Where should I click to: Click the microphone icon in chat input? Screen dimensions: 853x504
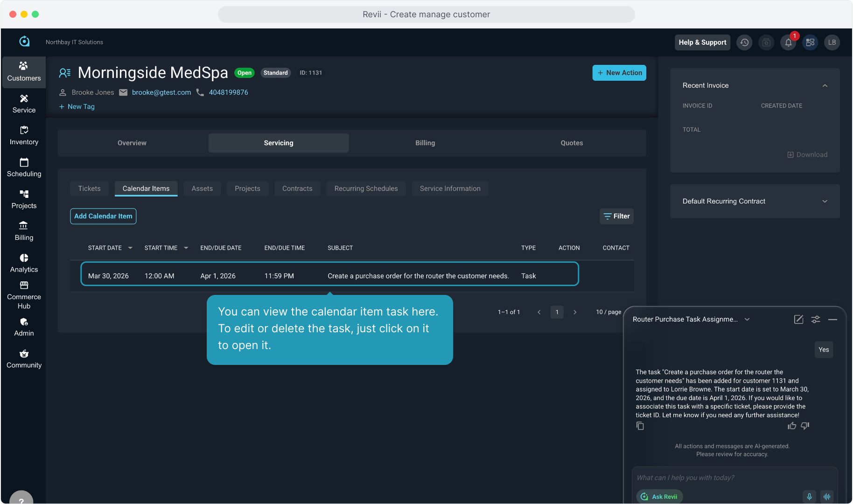pos(809,497)
